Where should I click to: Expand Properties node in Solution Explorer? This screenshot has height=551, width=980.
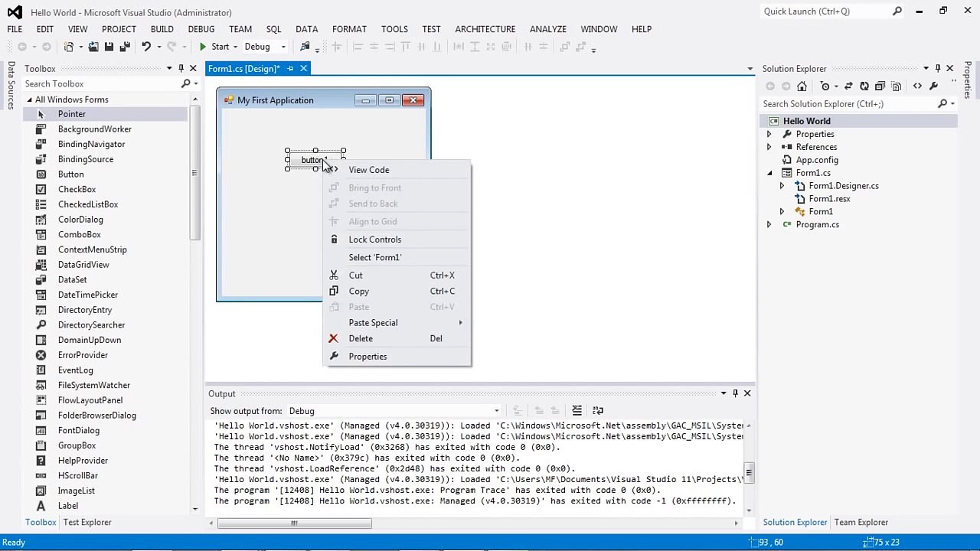pos(769,134)
